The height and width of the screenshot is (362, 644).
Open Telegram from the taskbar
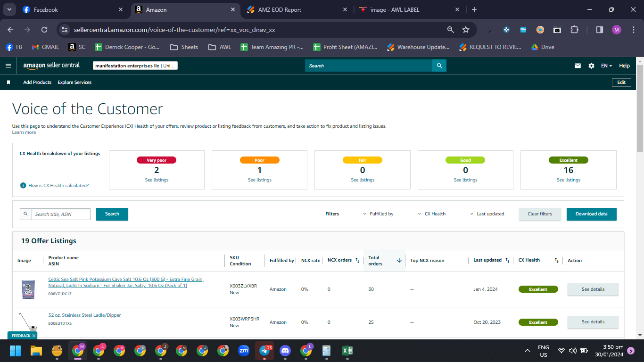point(264,351)
